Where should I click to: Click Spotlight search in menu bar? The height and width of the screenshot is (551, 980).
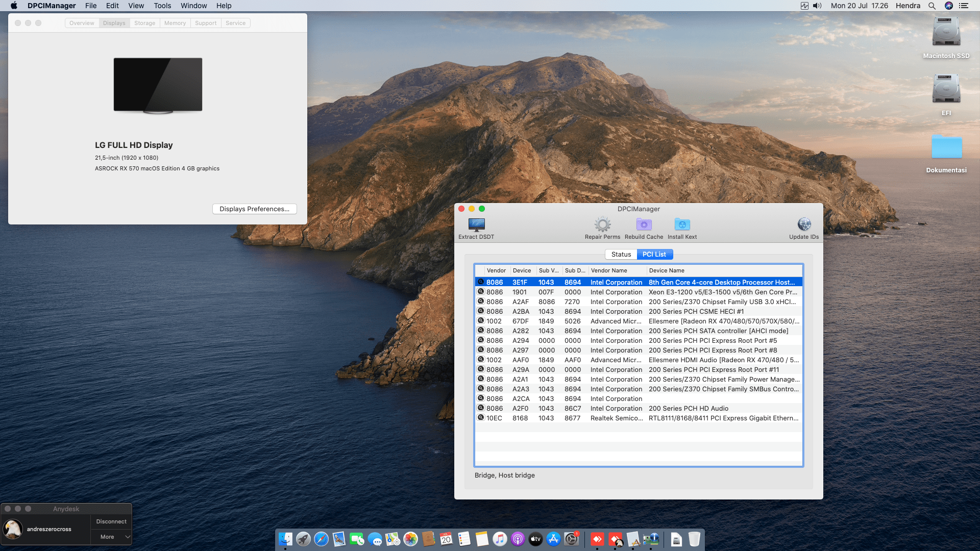[x=932, y=6]
